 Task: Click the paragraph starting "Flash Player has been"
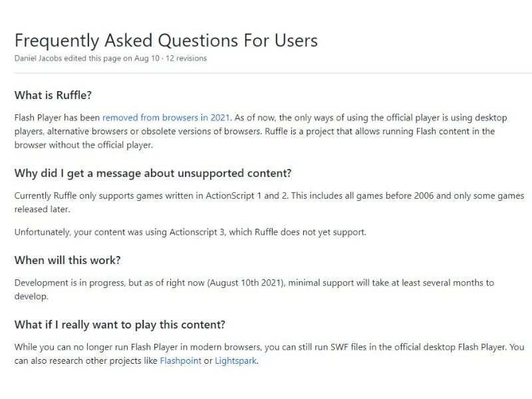261,131
